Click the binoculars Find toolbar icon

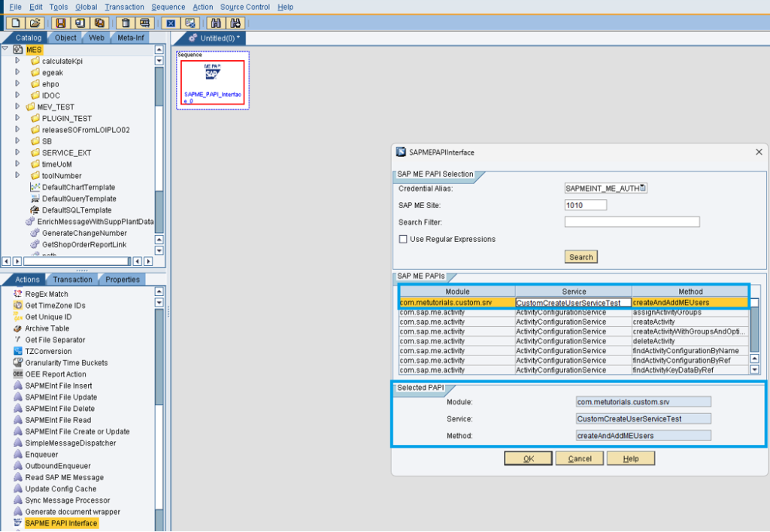click(215, 23)
